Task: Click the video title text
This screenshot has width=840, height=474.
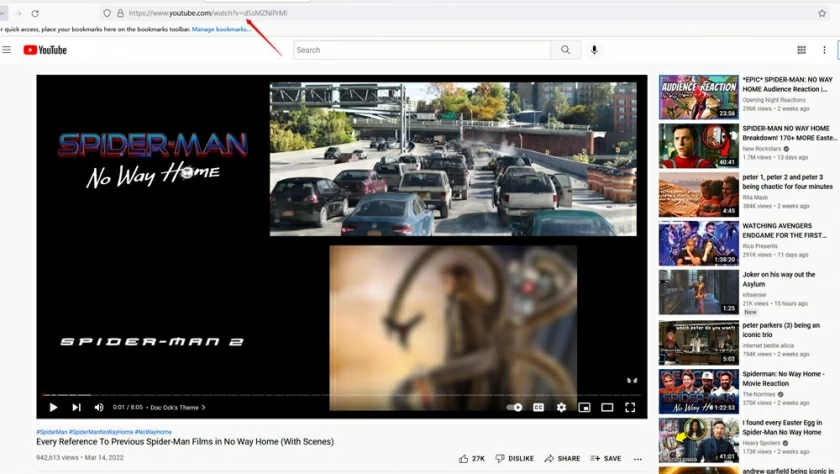Action: point(185,442)
